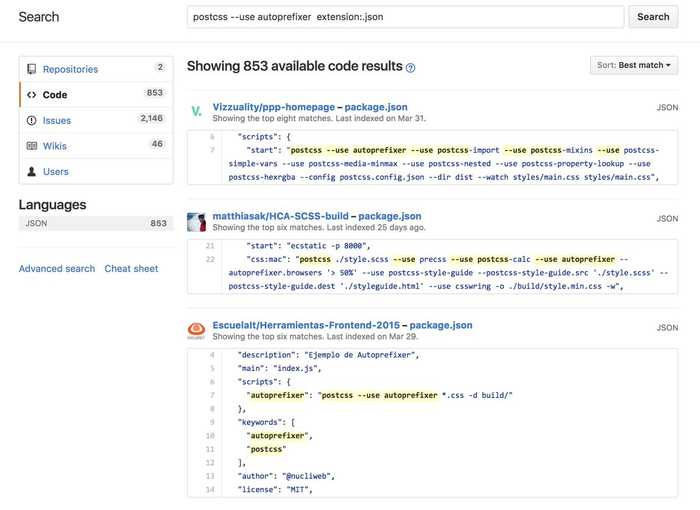Click the "main": "index.js" line
The image size is (700, 510).
click(x=279, y=368)
